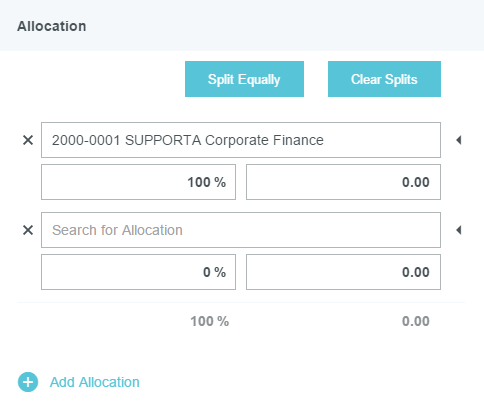Remove the SUPPORTA Corporate Finance allocation row
484x414 pixels.
28,140
